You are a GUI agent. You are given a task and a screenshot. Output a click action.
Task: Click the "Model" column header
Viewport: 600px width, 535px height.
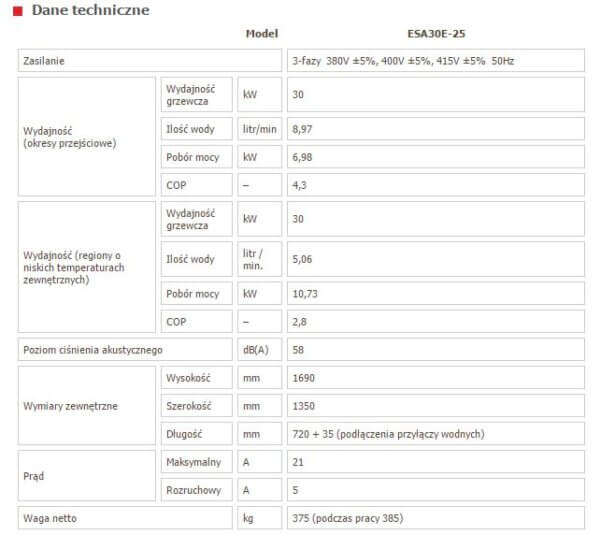[261, 34]
